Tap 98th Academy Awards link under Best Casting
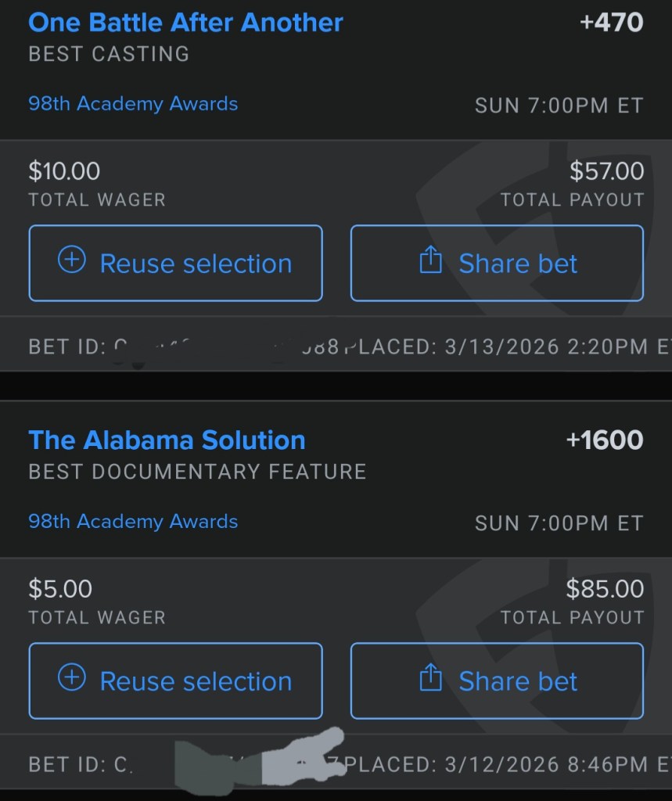Image resolution: width=672 pixels, height=801 pixels. click(133, 104)
